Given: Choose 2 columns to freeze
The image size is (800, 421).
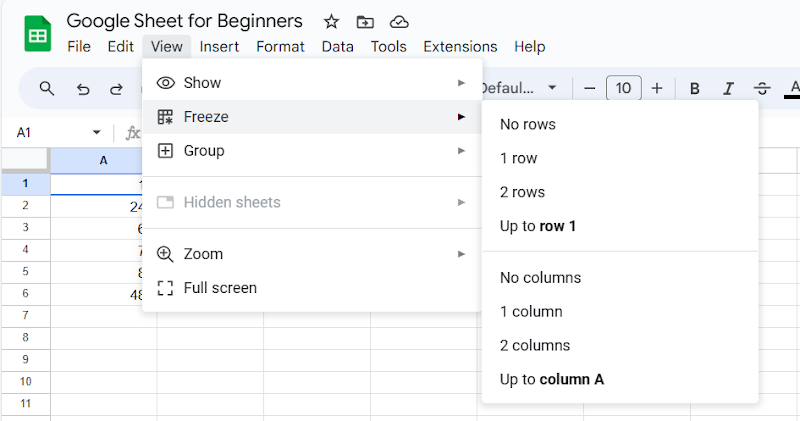Looking at the screenshot, I should (620, 346).
